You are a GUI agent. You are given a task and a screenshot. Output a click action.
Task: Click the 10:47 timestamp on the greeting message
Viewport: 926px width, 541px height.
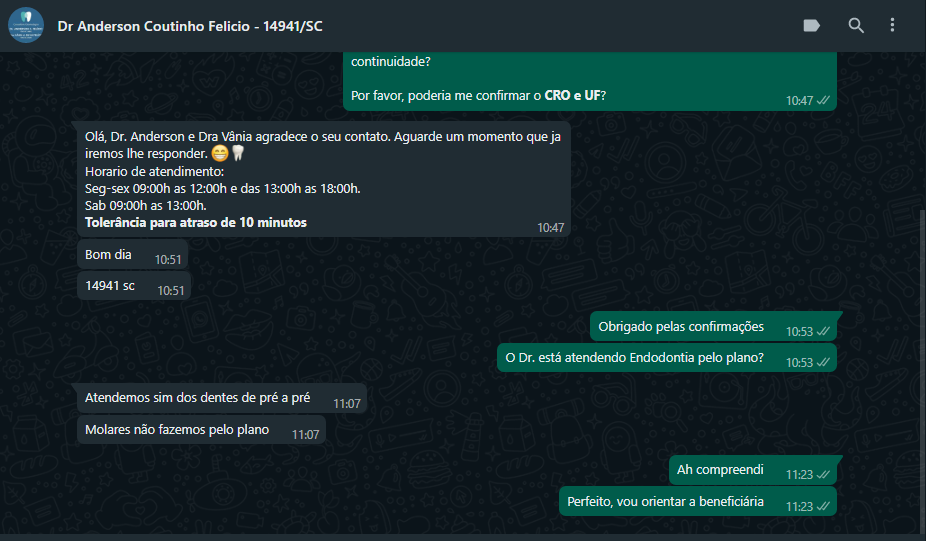pos(550,227)
